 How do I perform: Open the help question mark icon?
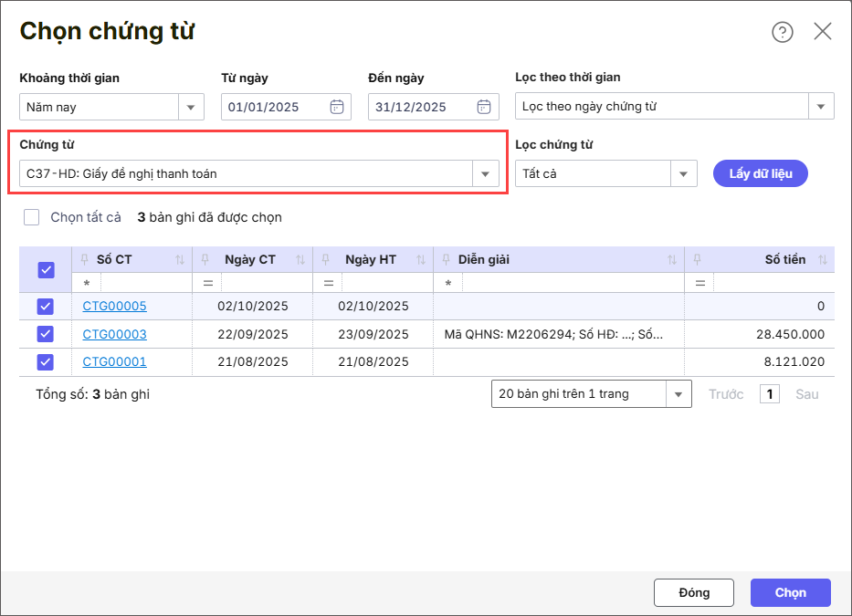[x=783, y=32]
